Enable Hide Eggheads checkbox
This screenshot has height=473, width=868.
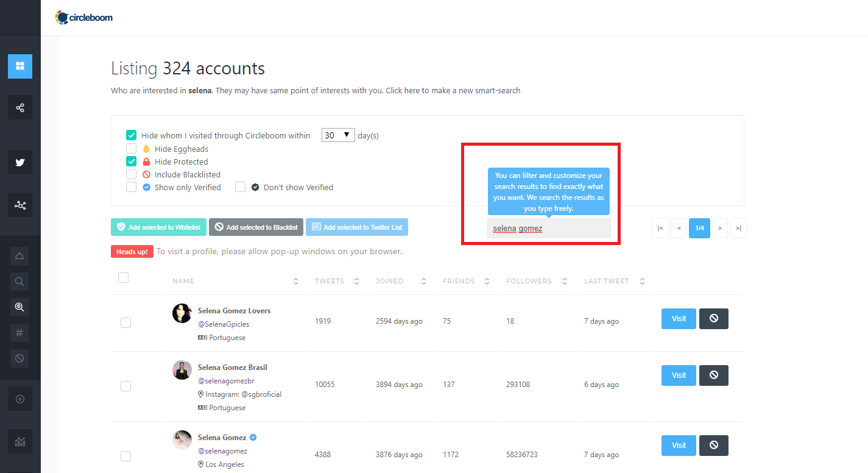(131, 148)
